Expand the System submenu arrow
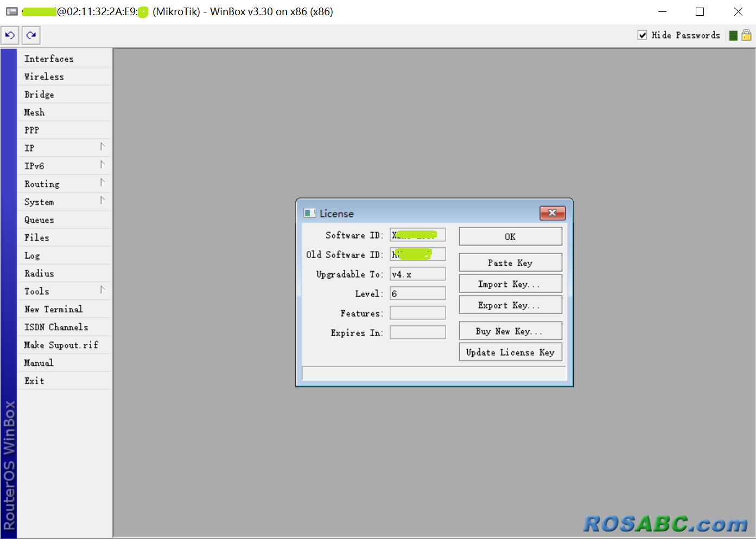The height and width of the screenshot is (539, 756). pos(102,201)
